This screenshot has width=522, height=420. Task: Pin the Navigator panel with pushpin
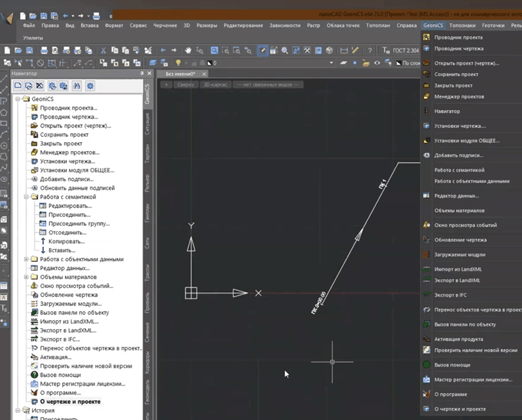[x=142, y=73]
